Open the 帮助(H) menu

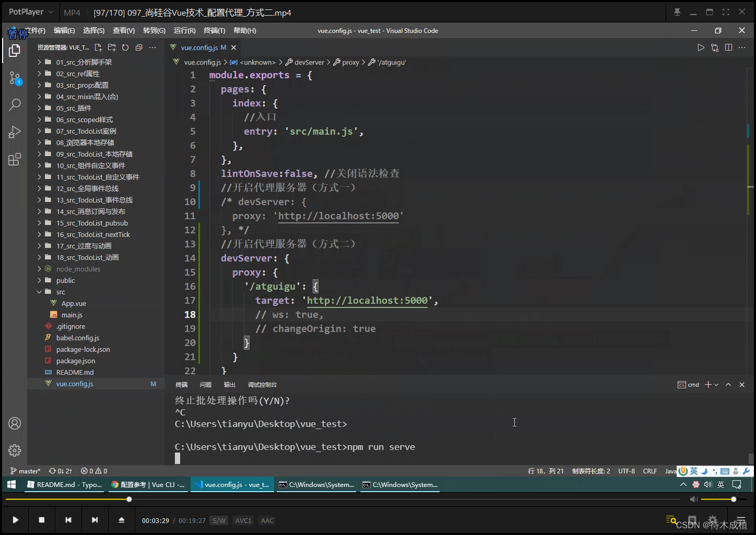click(245, 31)
